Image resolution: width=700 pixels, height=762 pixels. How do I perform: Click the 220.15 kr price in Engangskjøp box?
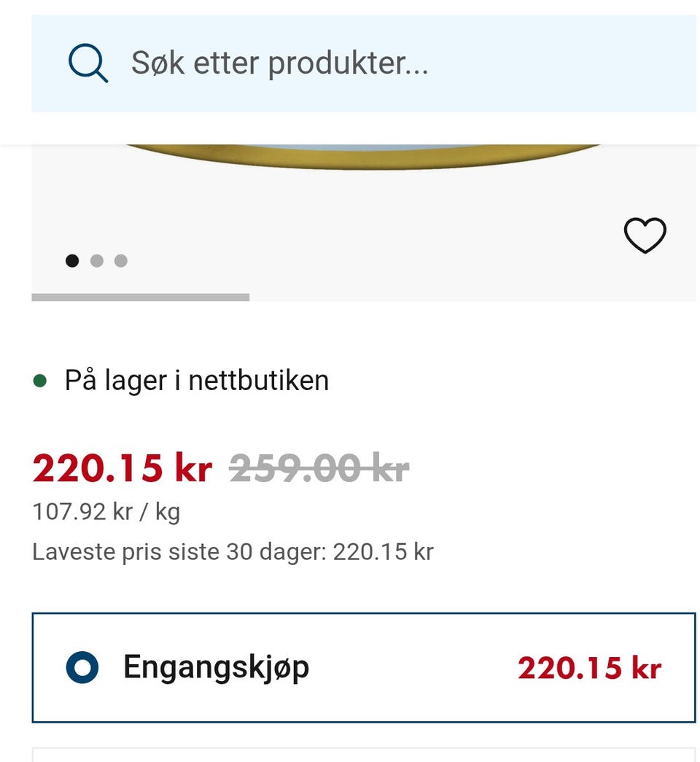click(x=589, y=668)
